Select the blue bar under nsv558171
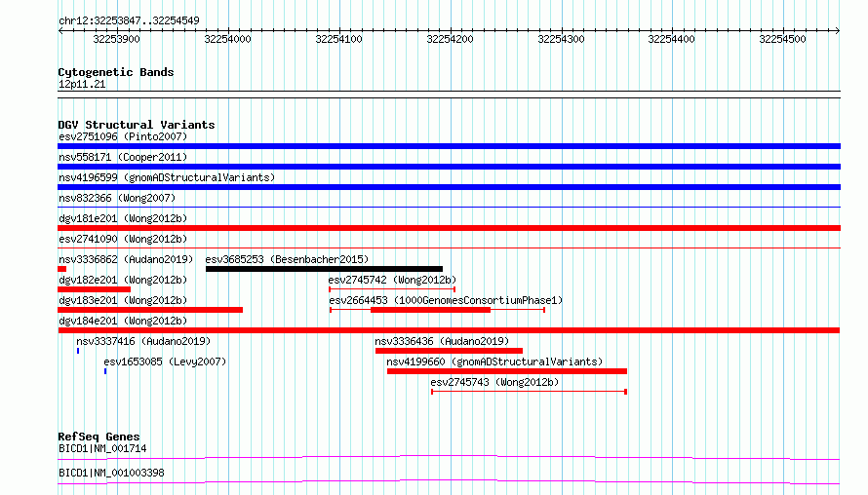This screenshot has width=868, height=495. [449, 167]
